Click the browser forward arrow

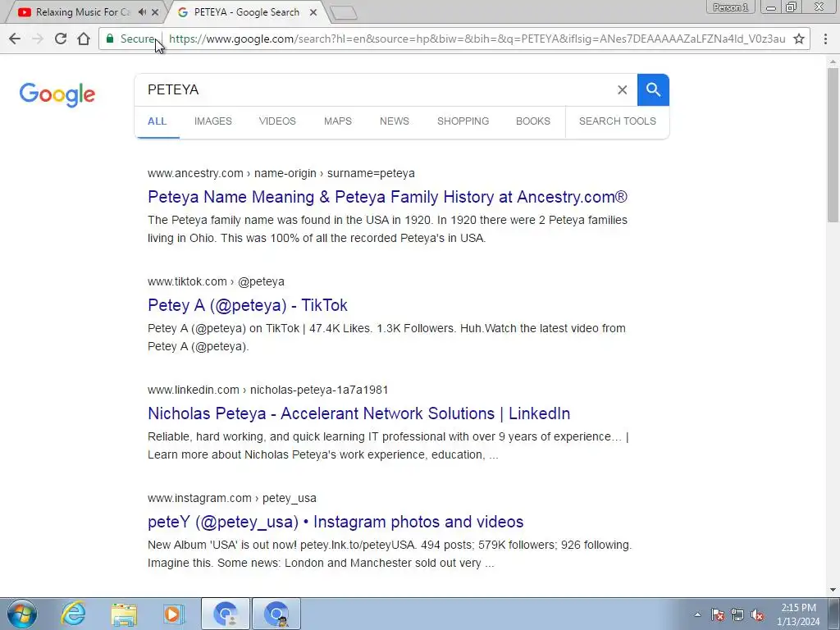[x=38, y=39]
